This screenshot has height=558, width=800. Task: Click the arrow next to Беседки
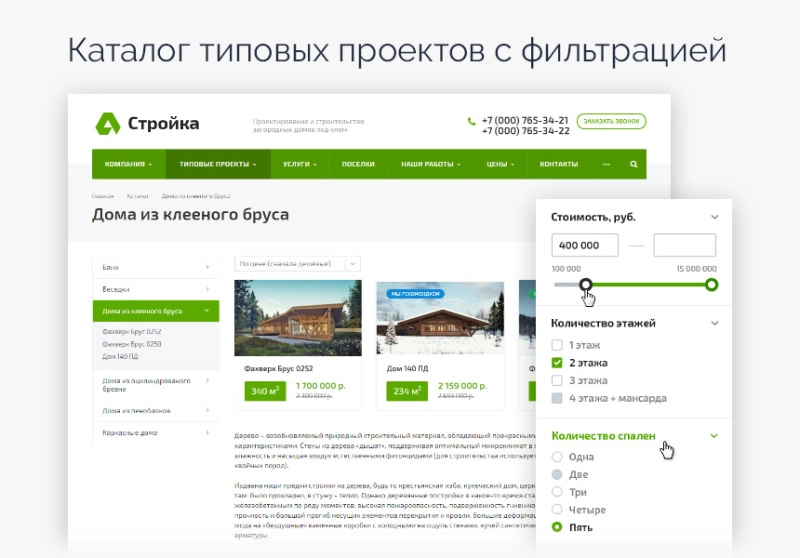207,289
